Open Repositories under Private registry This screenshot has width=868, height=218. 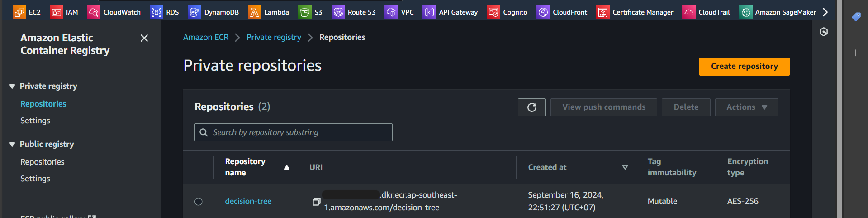tap(43, 104)
